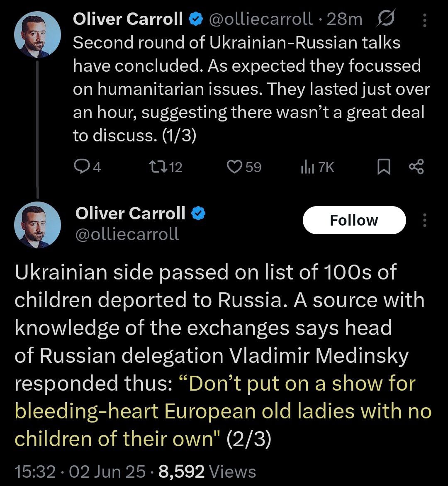
Task: Open three-dot menu on first tweet
Action: 424,19
